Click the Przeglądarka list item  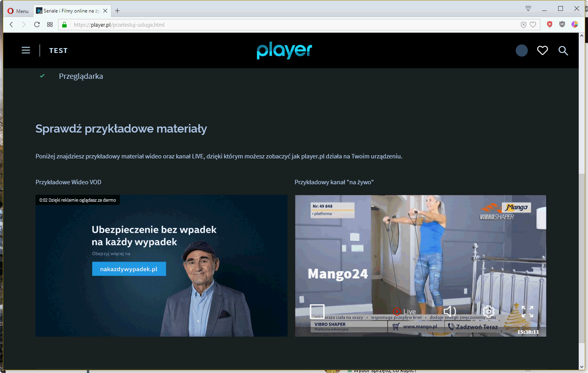81,76
